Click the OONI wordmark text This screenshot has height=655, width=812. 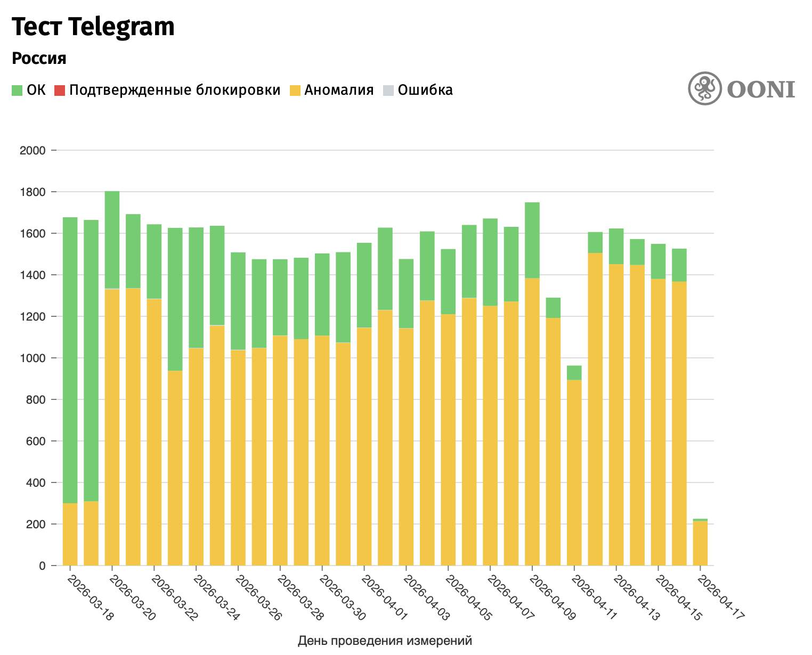point(761,89)
